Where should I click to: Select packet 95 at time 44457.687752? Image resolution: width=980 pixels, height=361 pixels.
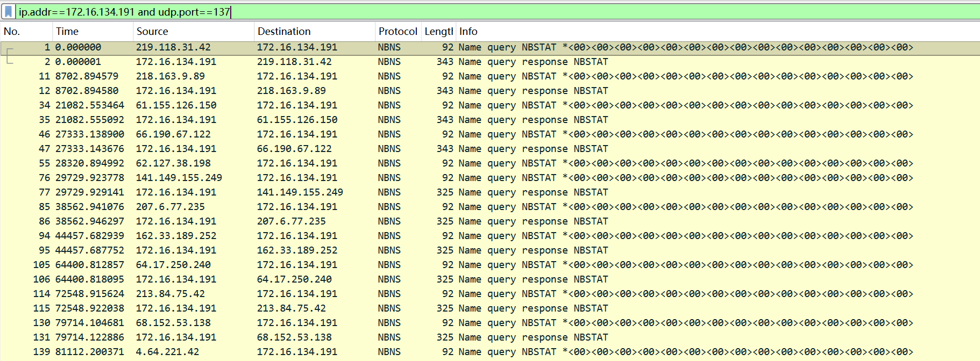point(490,250)
